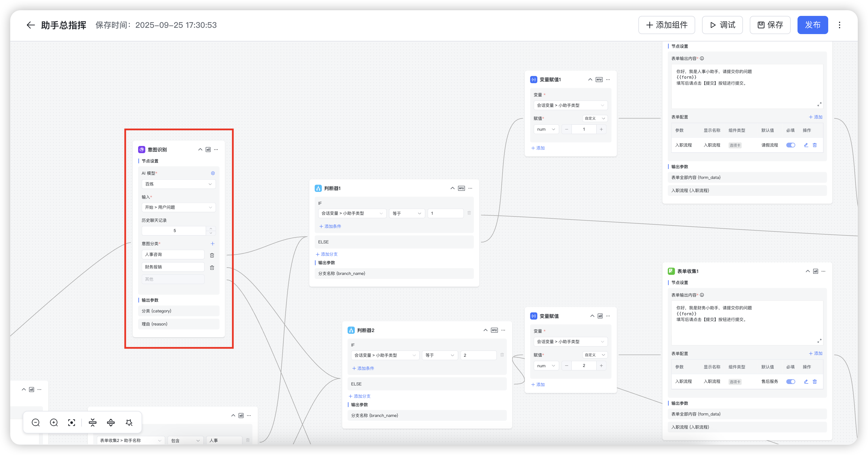The height and width of the screenshot is (455, 868).
Task: Add a new 意图分类 with plus icon
Action: (213, 243)
